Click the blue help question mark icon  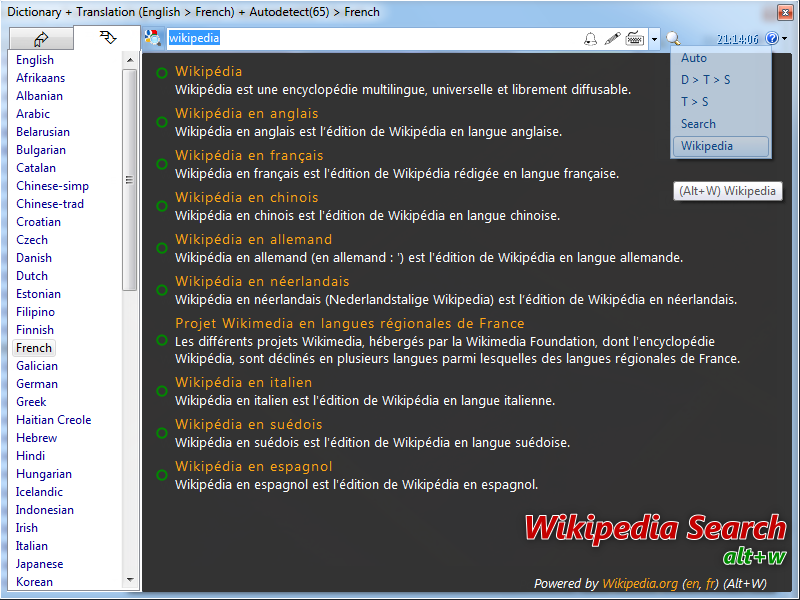772,38
